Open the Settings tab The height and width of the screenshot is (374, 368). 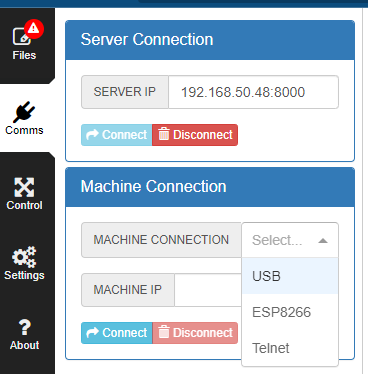click(x=24, y=264)
